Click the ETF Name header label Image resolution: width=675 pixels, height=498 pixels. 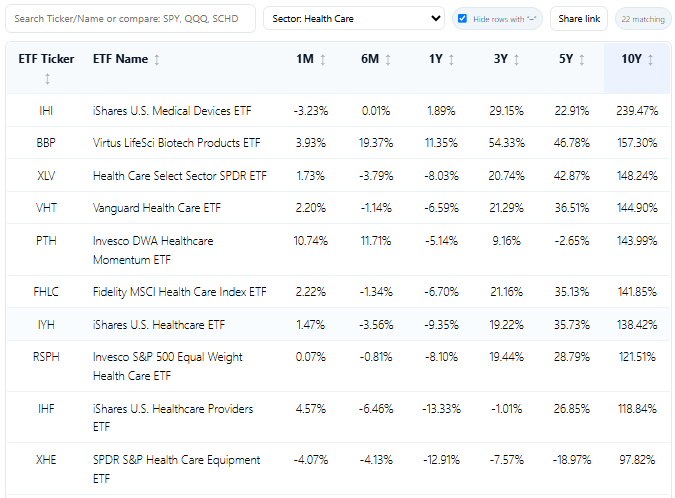[x=120, y=60]
